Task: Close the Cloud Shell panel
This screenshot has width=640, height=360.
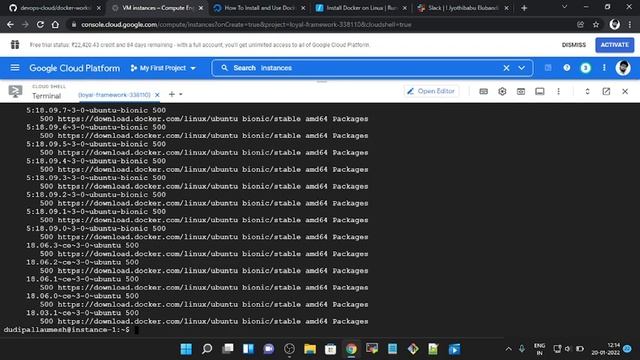Action: (625, 91)
